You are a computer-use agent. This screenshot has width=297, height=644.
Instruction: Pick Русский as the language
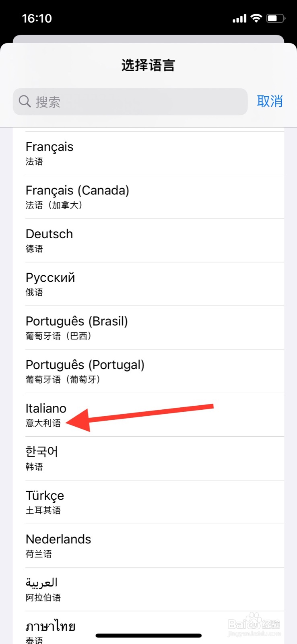[148, 284]
